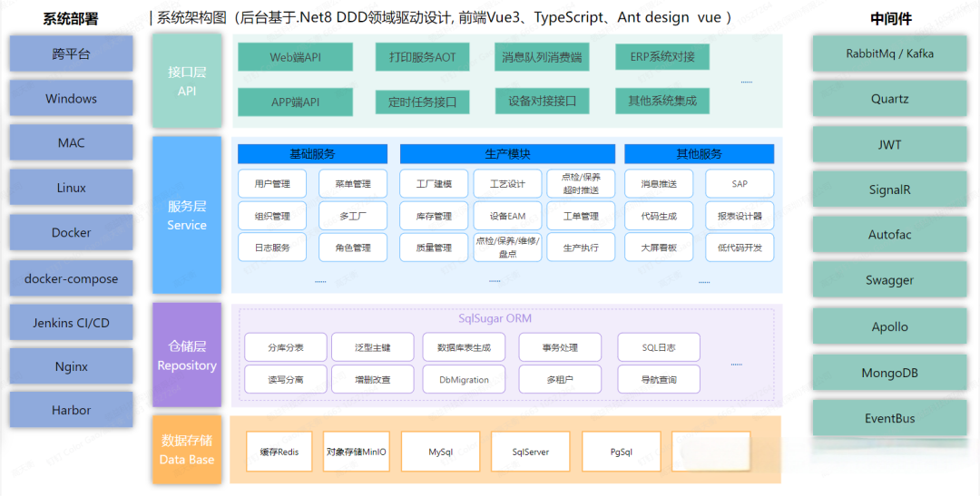
Task: Select the SAP service box
Action: click(x=740, y=184)
